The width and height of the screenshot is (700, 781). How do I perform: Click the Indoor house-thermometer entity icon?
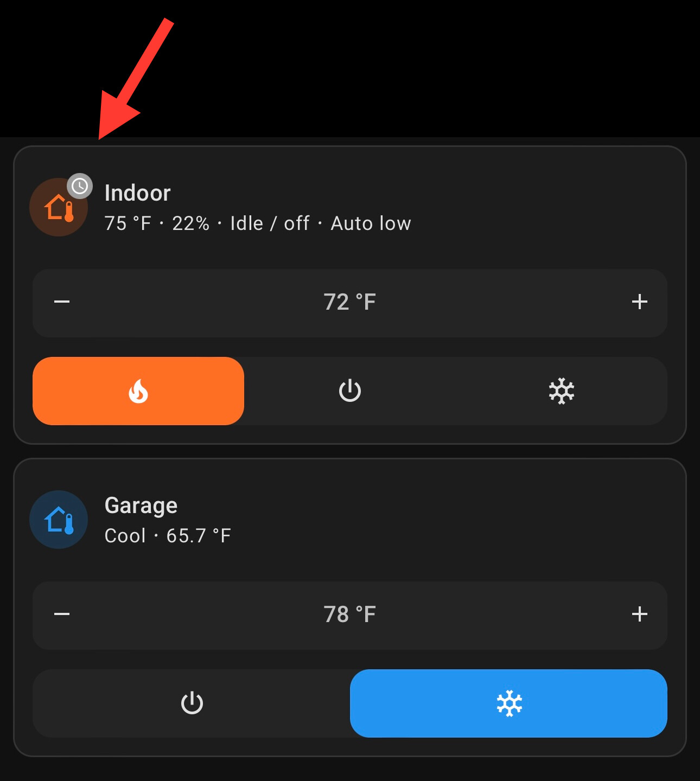pyautogui.click(x=58, y=207)
